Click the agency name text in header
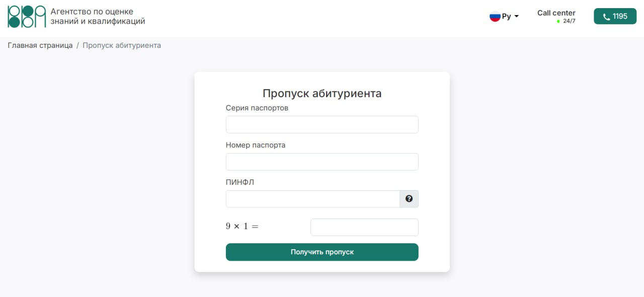This screenshot has height=297, width=644. [x=98, y=17]
